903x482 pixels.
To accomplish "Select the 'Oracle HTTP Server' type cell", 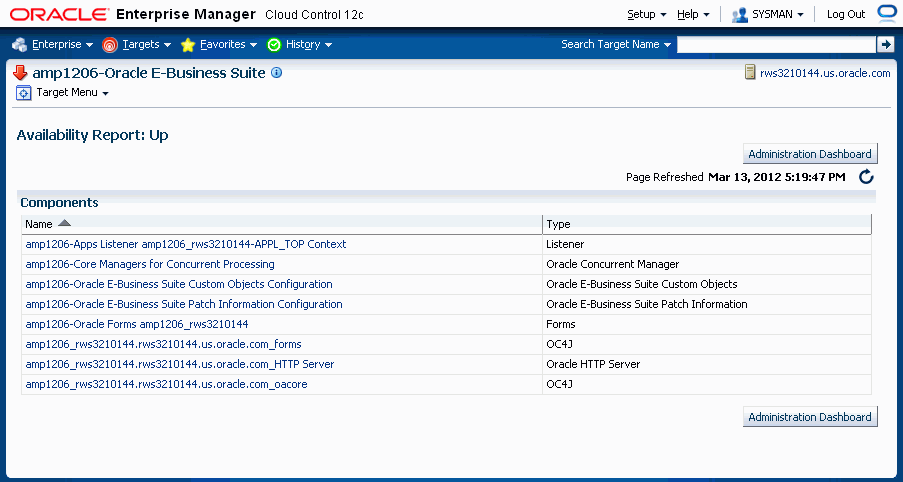I will click(x=707, y=364).
